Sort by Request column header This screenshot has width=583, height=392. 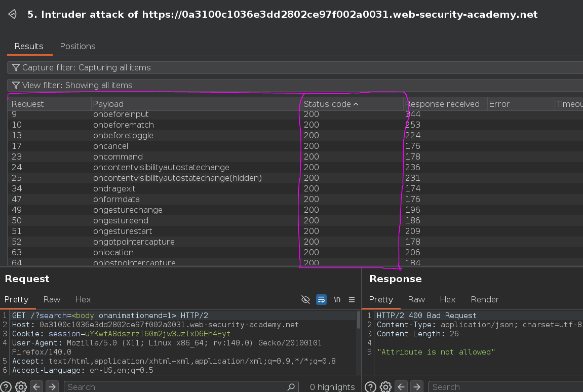(50, 104)
